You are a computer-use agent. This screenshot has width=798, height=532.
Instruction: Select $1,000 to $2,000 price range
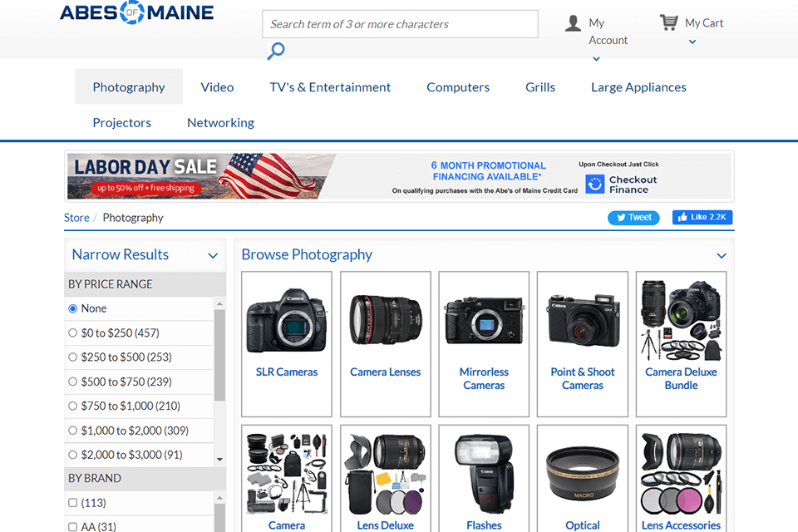click(73, 431)
